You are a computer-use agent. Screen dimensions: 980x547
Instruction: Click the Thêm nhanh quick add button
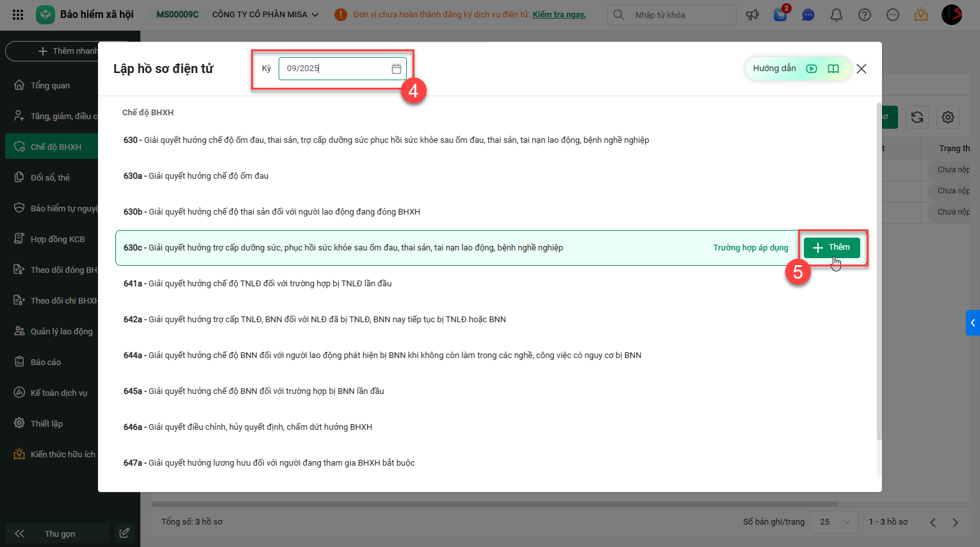[x=52, y=51]
